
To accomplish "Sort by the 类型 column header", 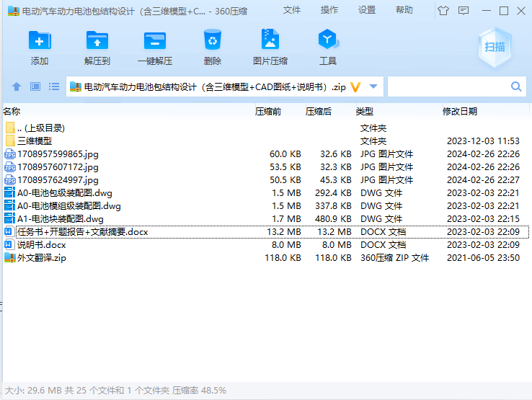I will (364, 112).
